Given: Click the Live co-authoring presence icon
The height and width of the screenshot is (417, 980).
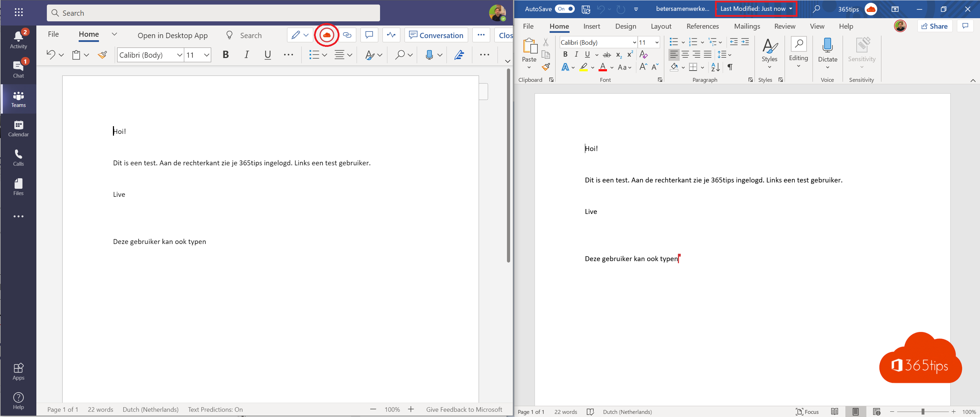Looking at the screenshot, I should pyautogui.click(x=327, y=34).
